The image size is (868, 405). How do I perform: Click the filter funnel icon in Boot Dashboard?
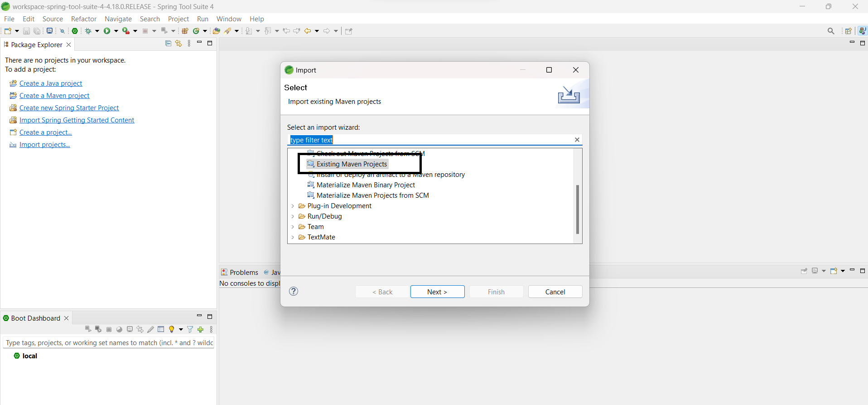(190, 330)
